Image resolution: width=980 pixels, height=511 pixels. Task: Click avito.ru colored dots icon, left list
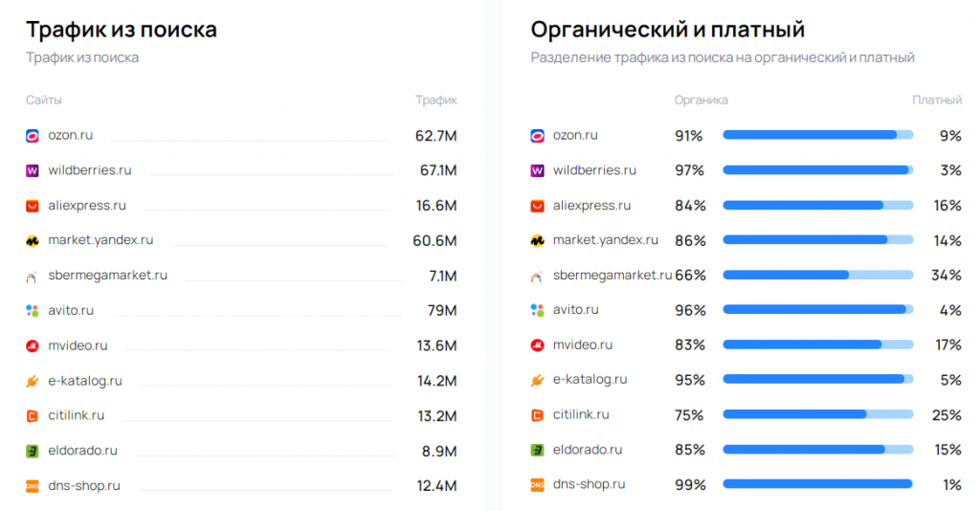click(x=32, y=311)
